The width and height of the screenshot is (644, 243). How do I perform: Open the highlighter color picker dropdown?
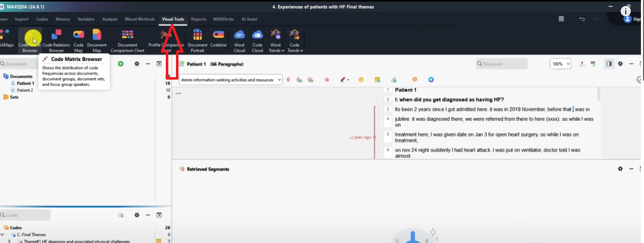point(348,80)
